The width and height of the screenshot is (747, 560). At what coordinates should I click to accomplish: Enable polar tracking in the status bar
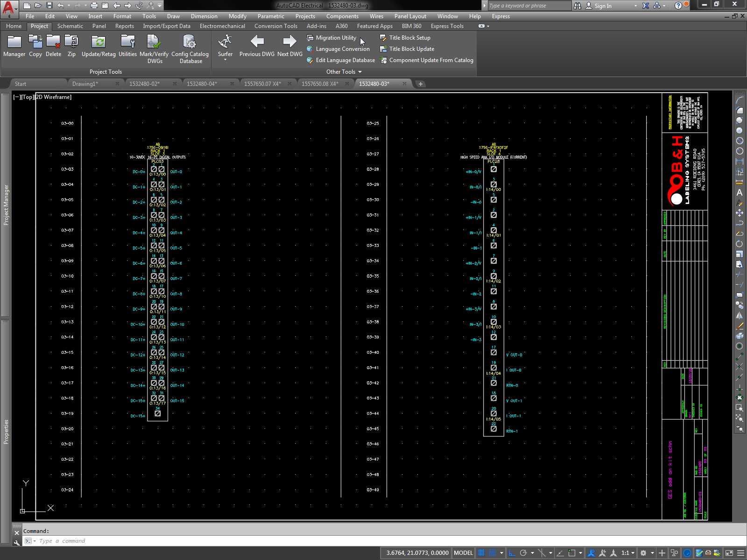[523, 553]
